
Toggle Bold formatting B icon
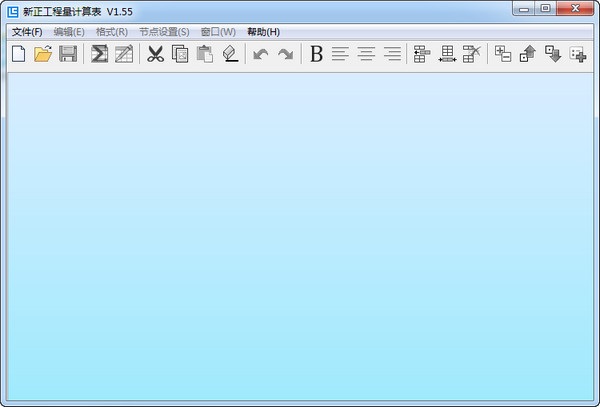[x=316, y=54]
